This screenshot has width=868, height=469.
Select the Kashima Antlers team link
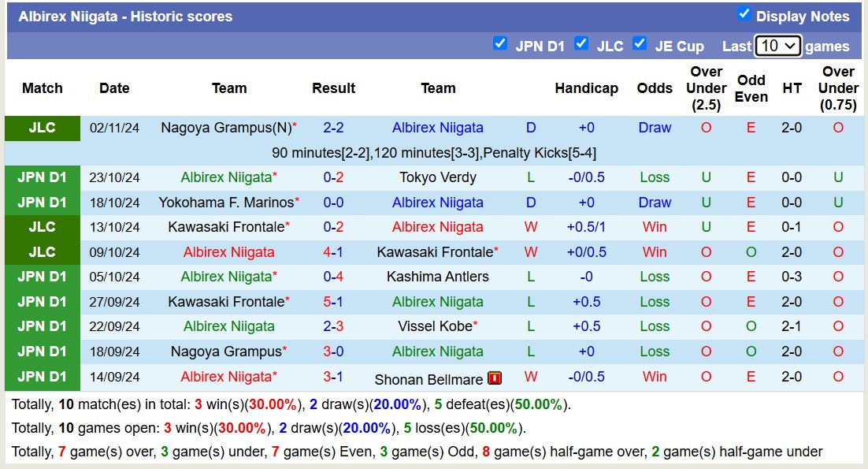coord(438,277)
